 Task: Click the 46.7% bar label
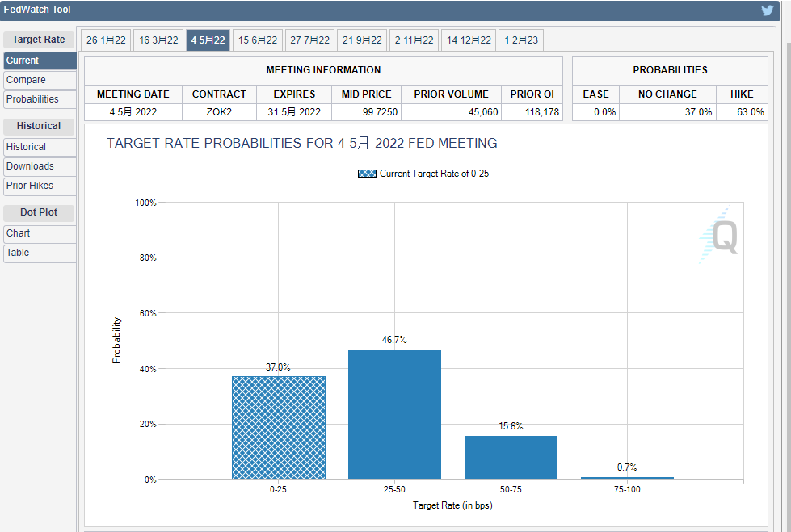pos(394,340)
